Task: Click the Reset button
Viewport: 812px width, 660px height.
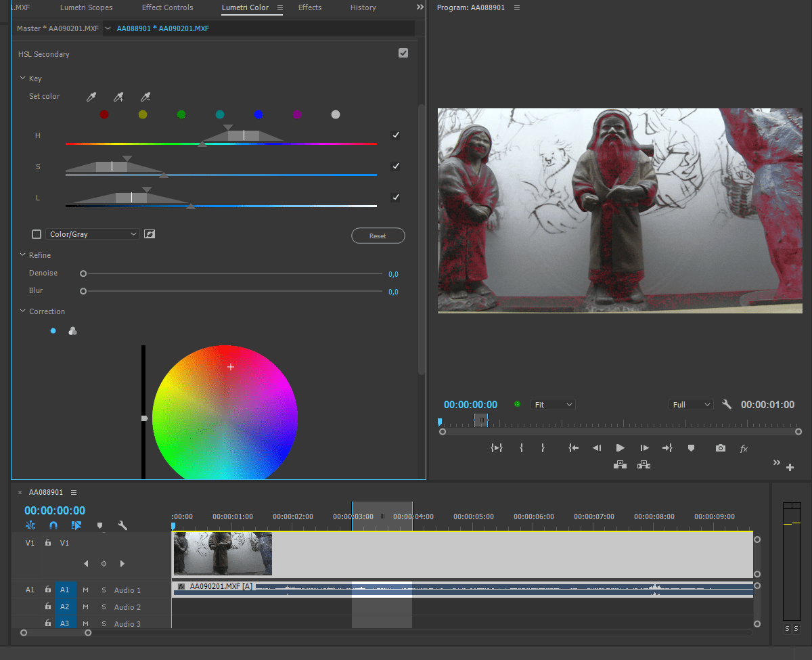Action: pyautogui.click(x=378, y=236)
